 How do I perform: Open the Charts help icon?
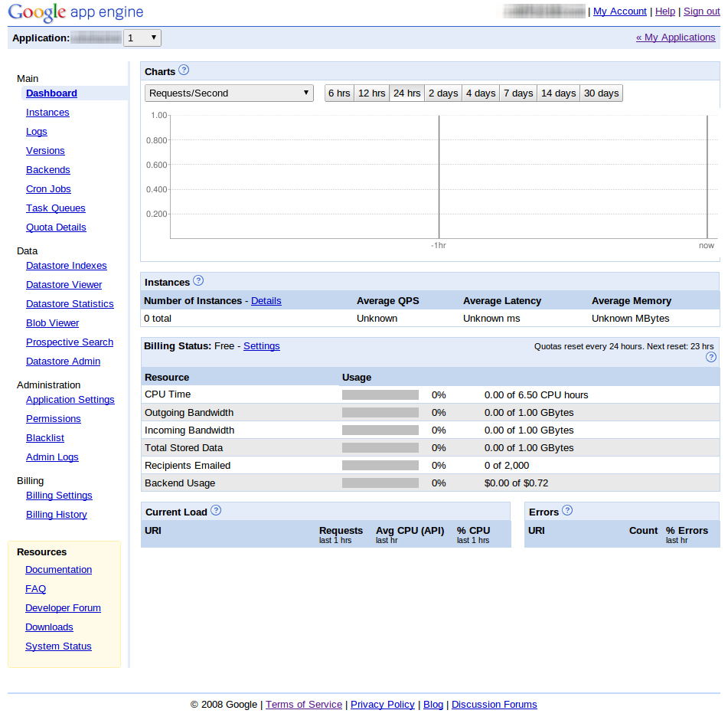coord(184,70)
